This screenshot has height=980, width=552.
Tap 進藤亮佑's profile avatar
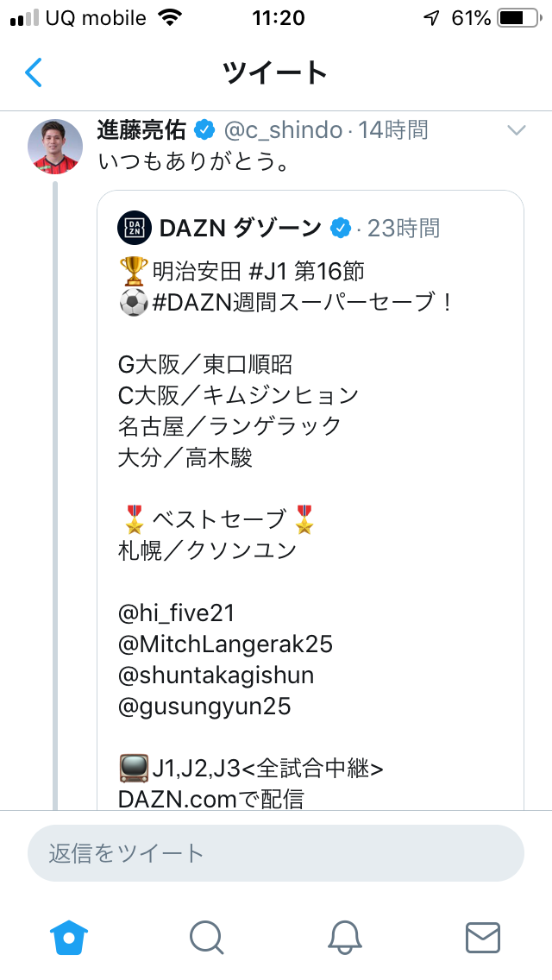coord(54,146)
